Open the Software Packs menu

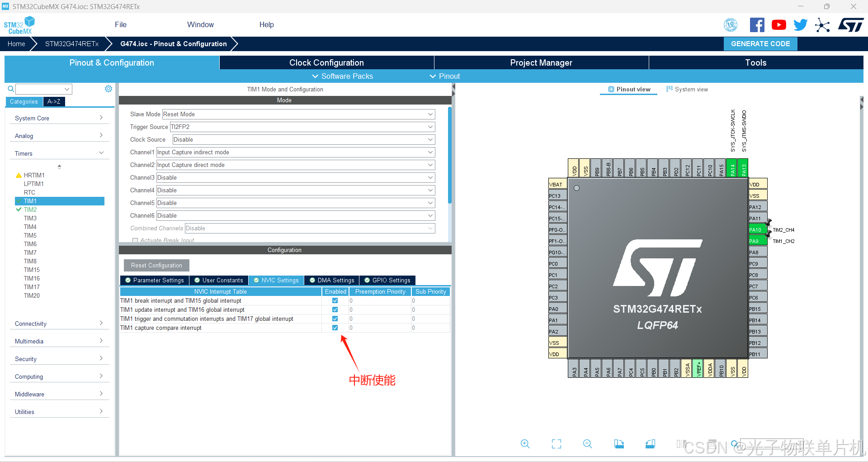(343, 76)
